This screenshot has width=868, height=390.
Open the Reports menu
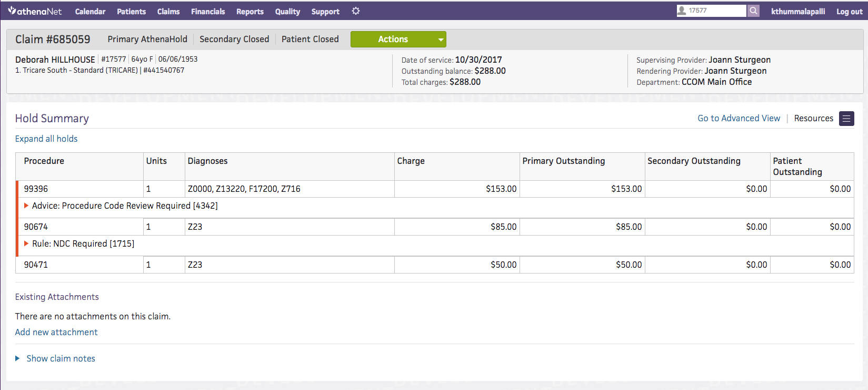pos(250,12)
